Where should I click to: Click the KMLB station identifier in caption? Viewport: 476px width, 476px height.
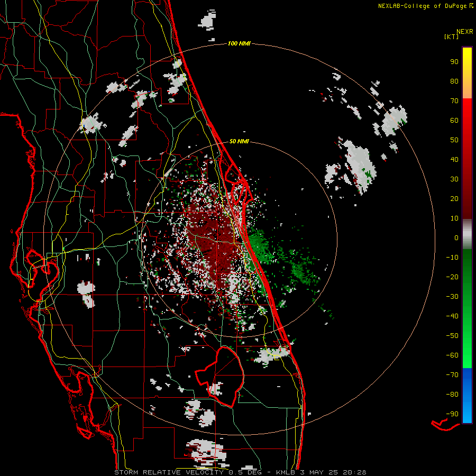(286, 472)
